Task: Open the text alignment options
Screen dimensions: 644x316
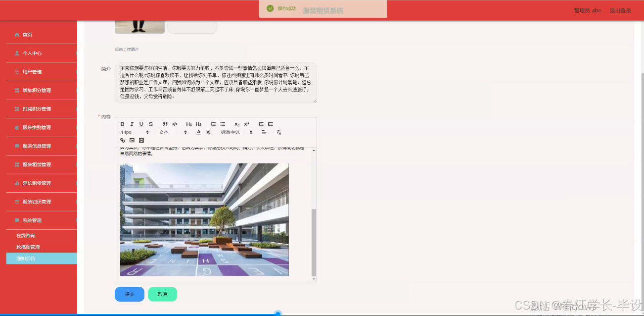Action: coord(264,132)
